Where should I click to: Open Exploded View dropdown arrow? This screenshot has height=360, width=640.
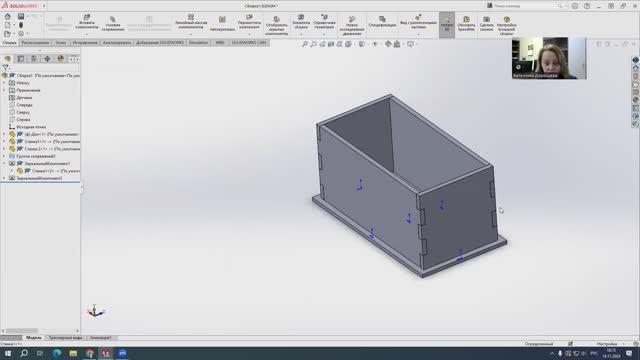point(418,34)
